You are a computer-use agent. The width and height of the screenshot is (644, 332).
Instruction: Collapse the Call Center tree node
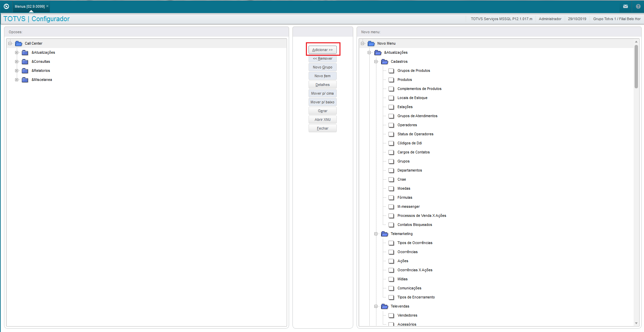click(10, 43)
